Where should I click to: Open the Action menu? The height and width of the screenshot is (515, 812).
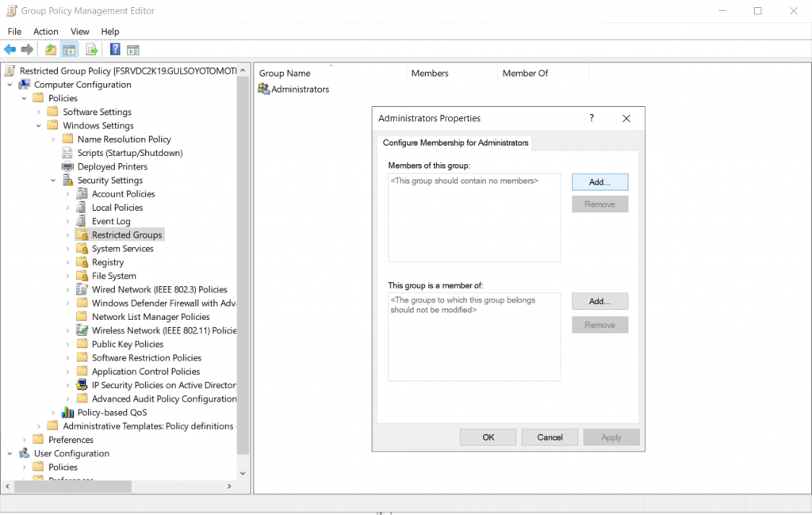pos(46,32)
